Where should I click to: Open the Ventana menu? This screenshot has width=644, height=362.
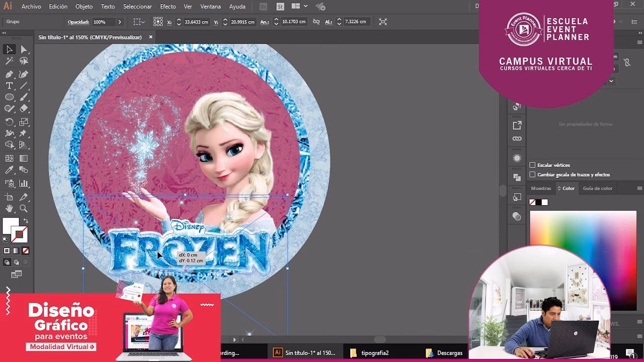click(210, 7)
